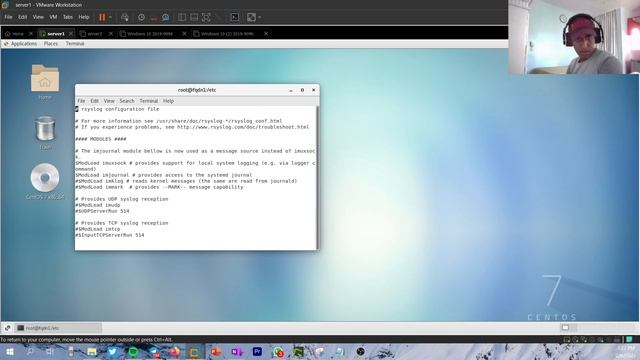
Task: Click the '# Provides TCP syslog reception' line
Action: (122, 223)
